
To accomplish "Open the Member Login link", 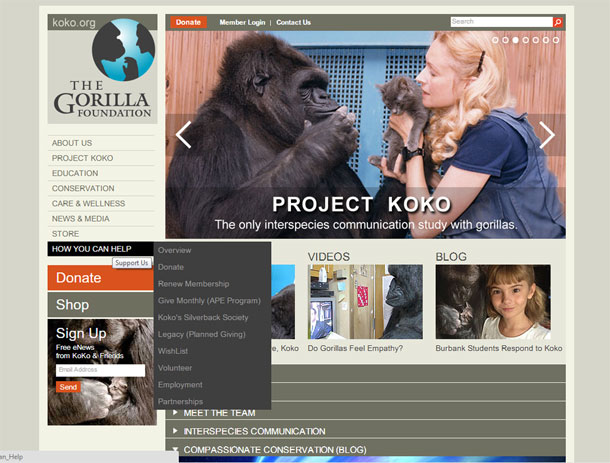I will point(242,22).
